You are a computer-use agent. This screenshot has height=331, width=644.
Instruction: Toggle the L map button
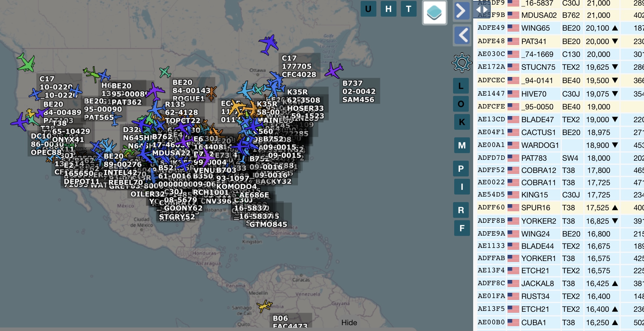pyautogui.click(x=461, y=86)
